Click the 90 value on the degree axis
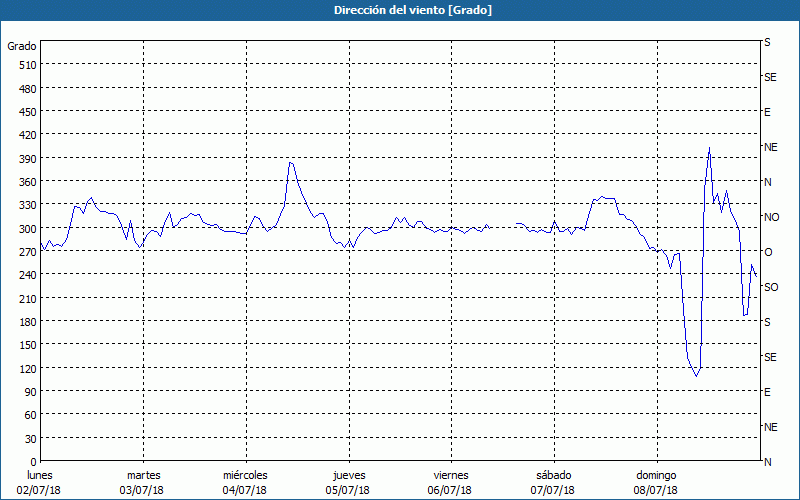This screenshot has width=800, height=500. (31, 392)
